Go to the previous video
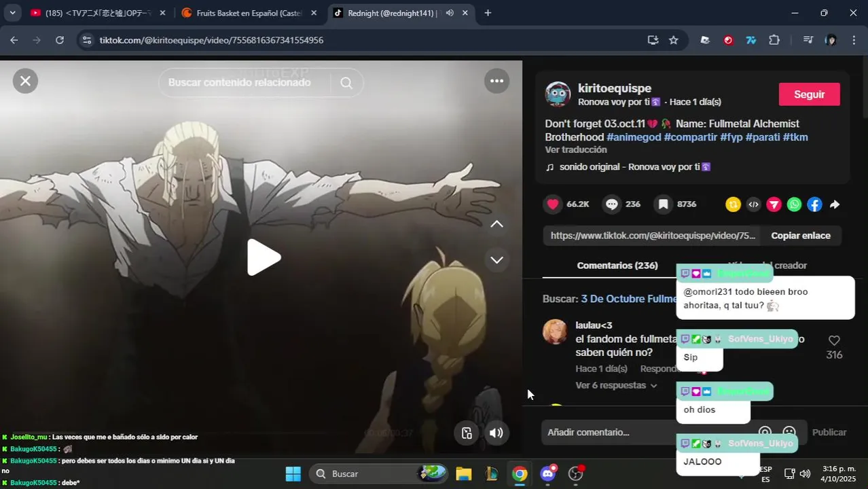 [x=496, y=224]
